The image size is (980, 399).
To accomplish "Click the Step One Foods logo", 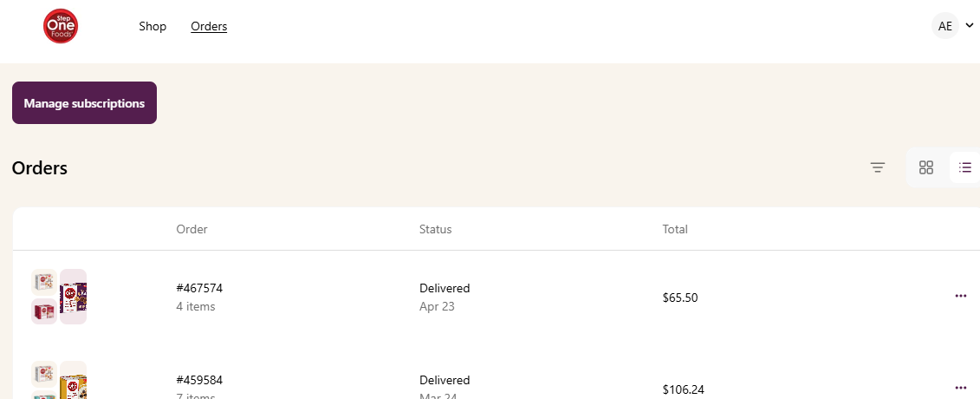I will pyautogui.click(x=61, y=26).
